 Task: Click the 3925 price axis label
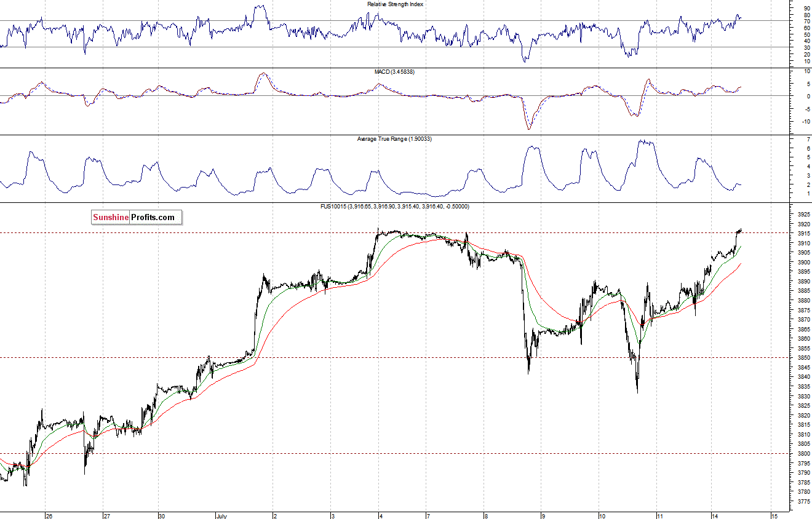803,215
